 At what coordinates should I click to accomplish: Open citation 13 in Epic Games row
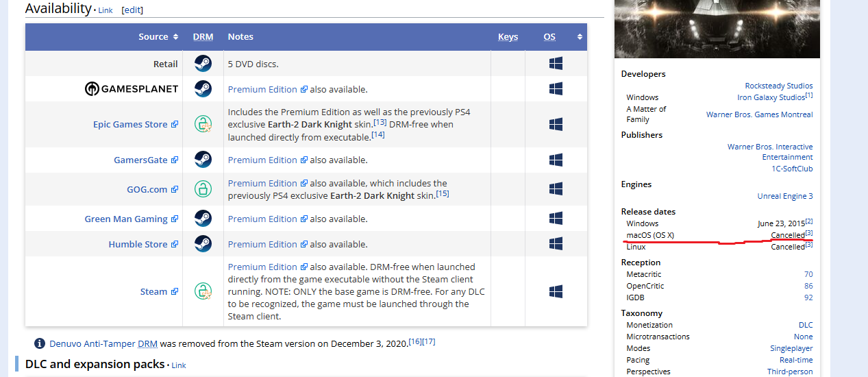coord(380,122)
